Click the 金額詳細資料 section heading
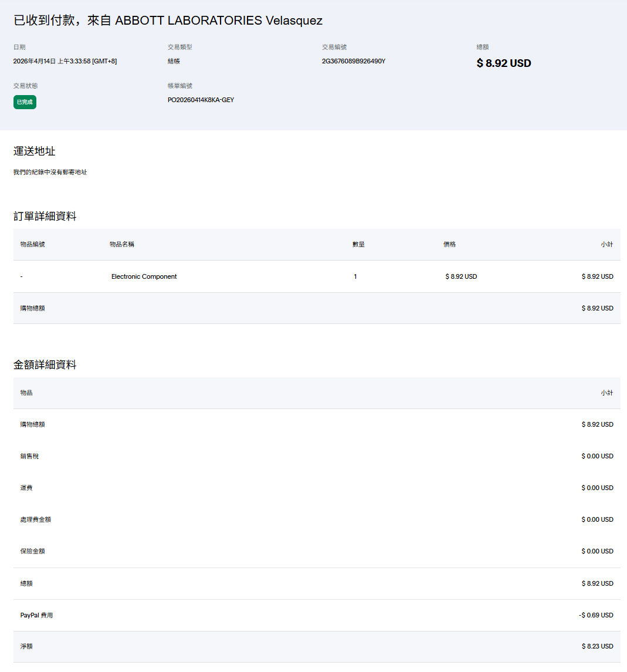Viewport: 627px width, 672px height. tap(45, 365)
